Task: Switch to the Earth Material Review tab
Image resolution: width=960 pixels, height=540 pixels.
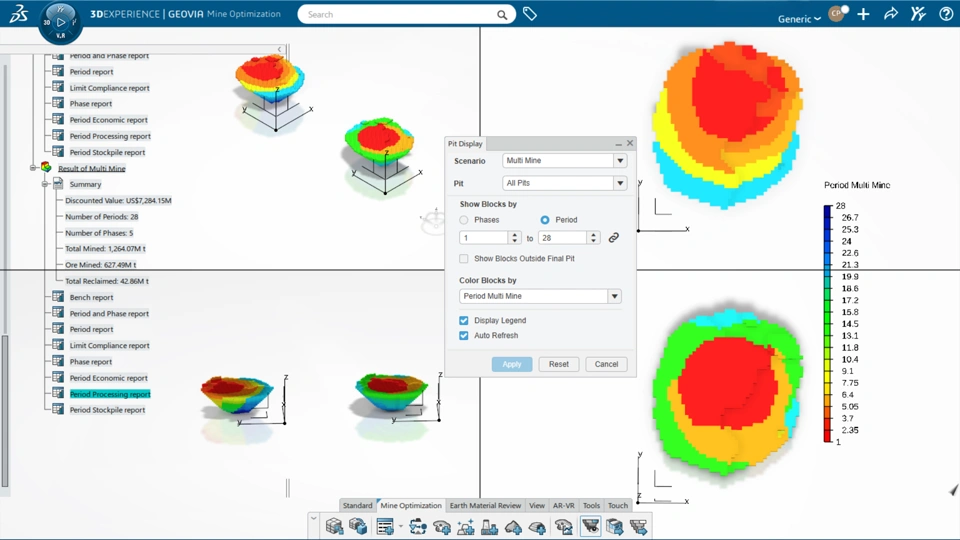Action: (x=486, y=505)
